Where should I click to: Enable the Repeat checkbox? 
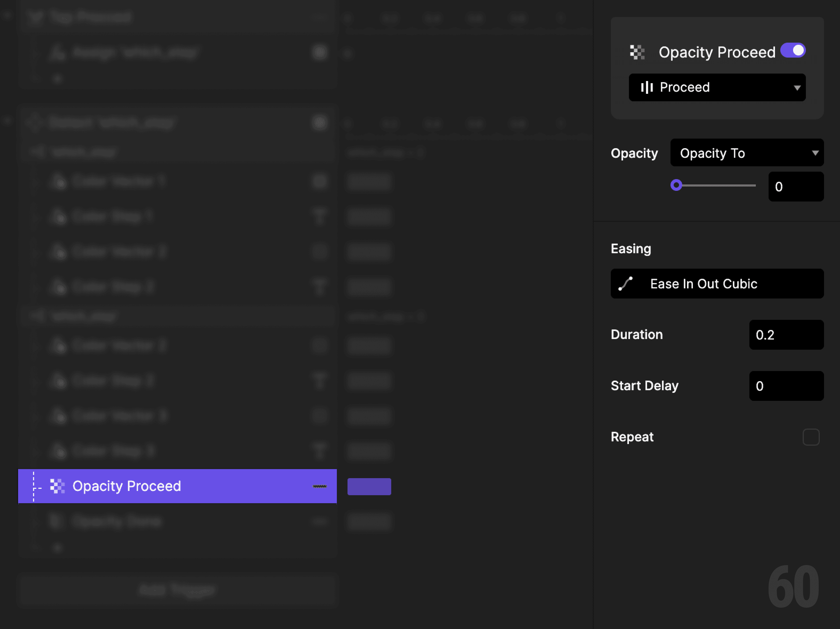[x=811, y=437]
